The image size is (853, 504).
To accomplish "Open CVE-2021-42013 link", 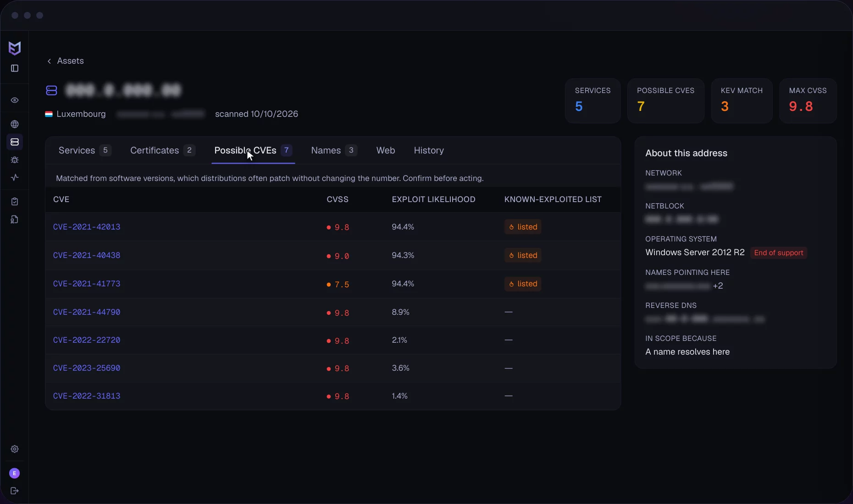I will coord(87,227).
